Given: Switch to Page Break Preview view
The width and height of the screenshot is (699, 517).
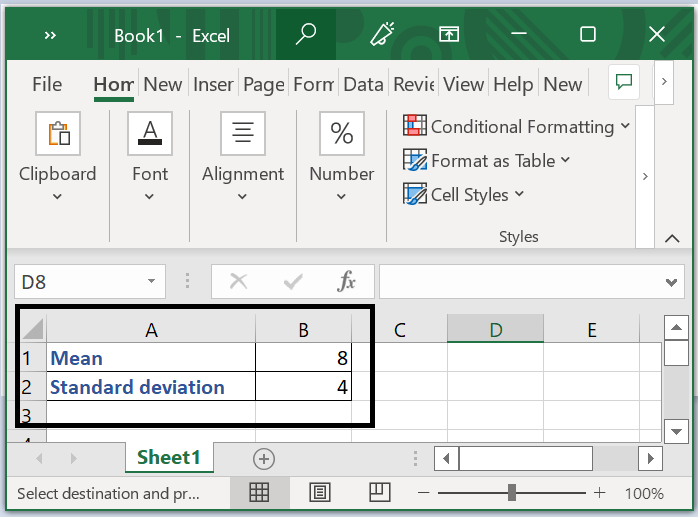Looking at the screenshot, I should click(x=379, y=492).
